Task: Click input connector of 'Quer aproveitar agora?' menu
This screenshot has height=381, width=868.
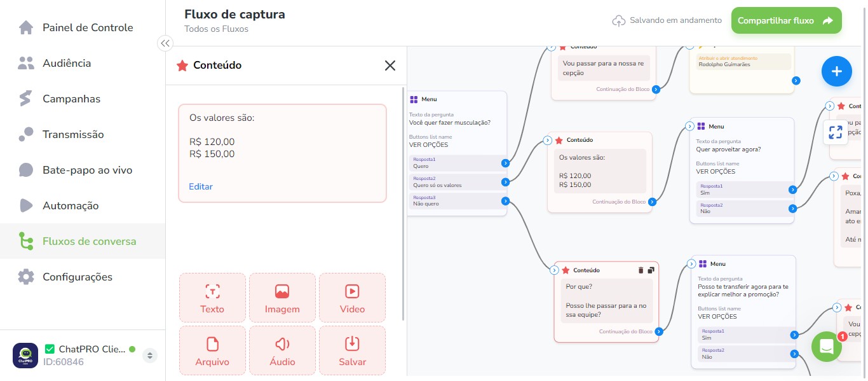Action: point(690,126)
